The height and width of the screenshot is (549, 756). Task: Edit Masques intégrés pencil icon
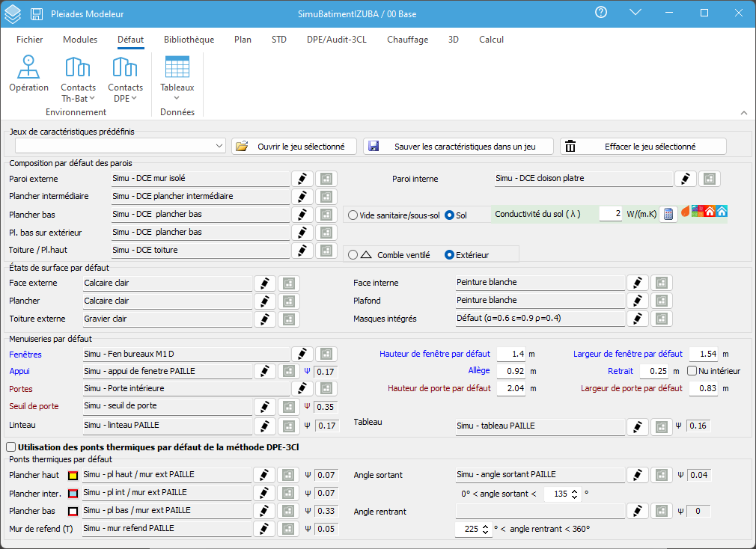[638, 319]
